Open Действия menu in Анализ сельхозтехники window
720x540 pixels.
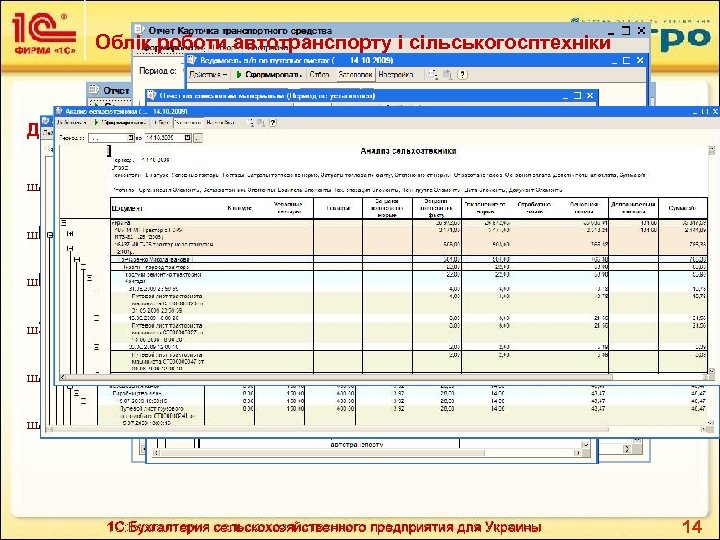pyautogui.click(x=72, y=123)
